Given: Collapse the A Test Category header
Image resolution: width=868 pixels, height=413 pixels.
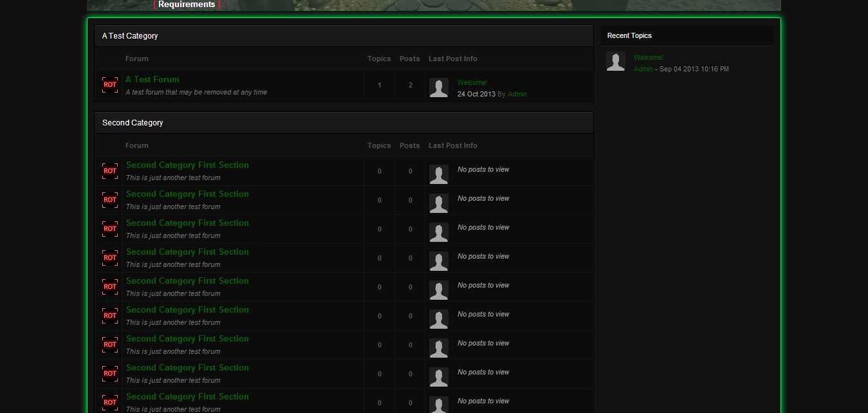Looking at the screenshot, I should [344, 36].
